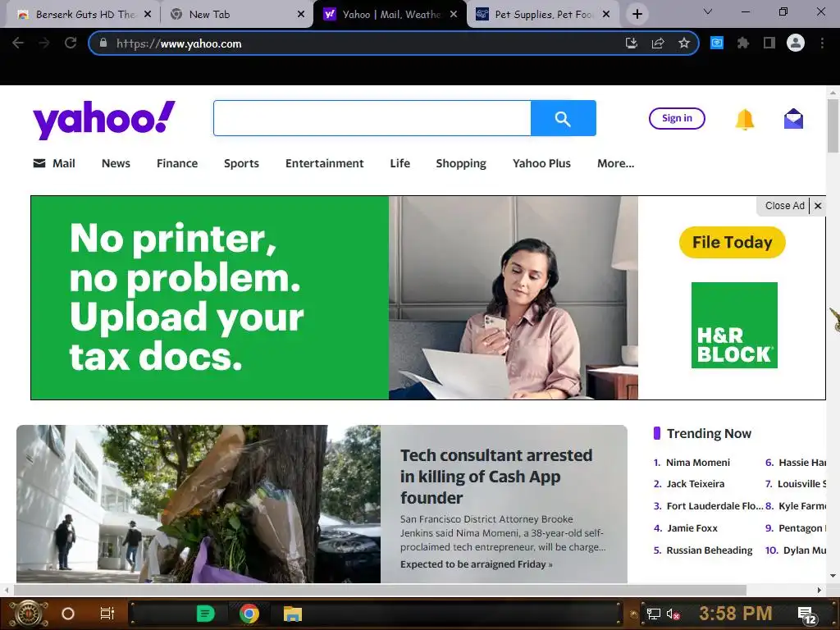Click the vertical page scrollbar thumb
Screen dimensions: 840x630
833,126
